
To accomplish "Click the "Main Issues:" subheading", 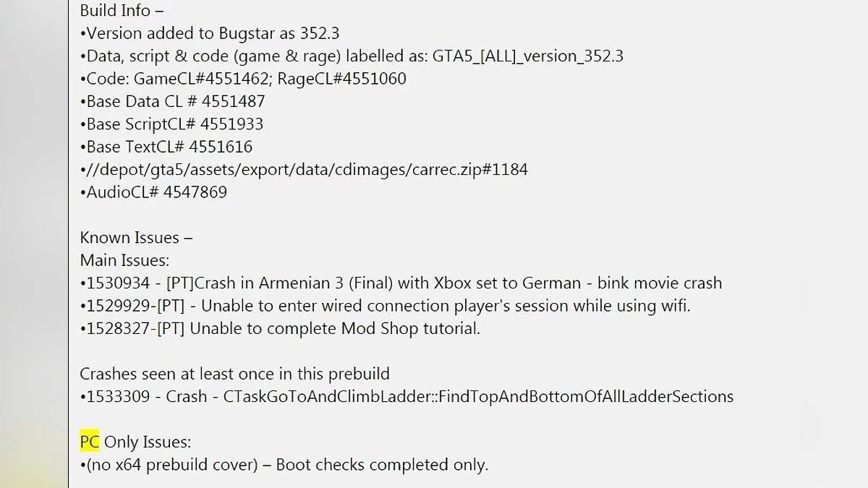I will coord(124,260).
